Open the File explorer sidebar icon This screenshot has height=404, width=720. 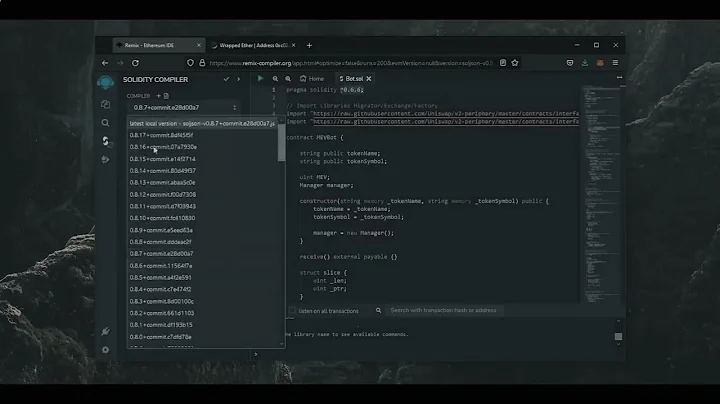pyautogui.click(x=105, y=104)
